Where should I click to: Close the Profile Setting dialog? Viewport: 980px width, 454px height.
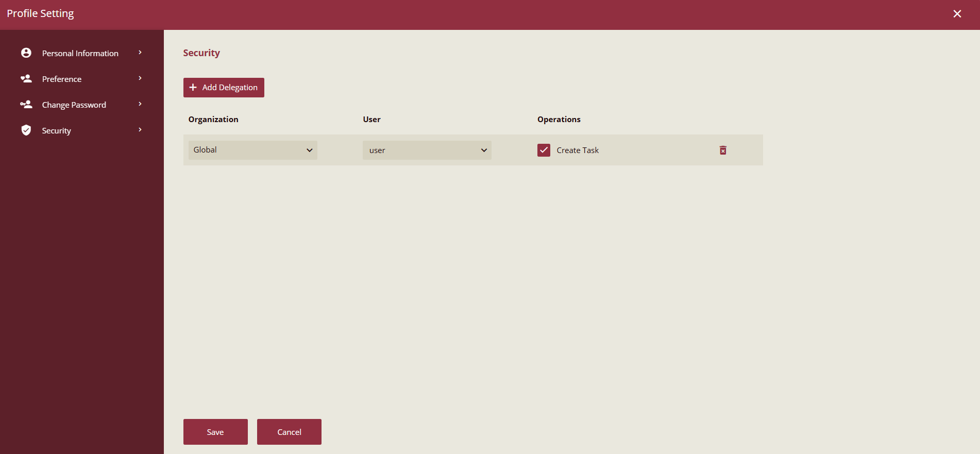pyautogui.click(x=957, y=14)
